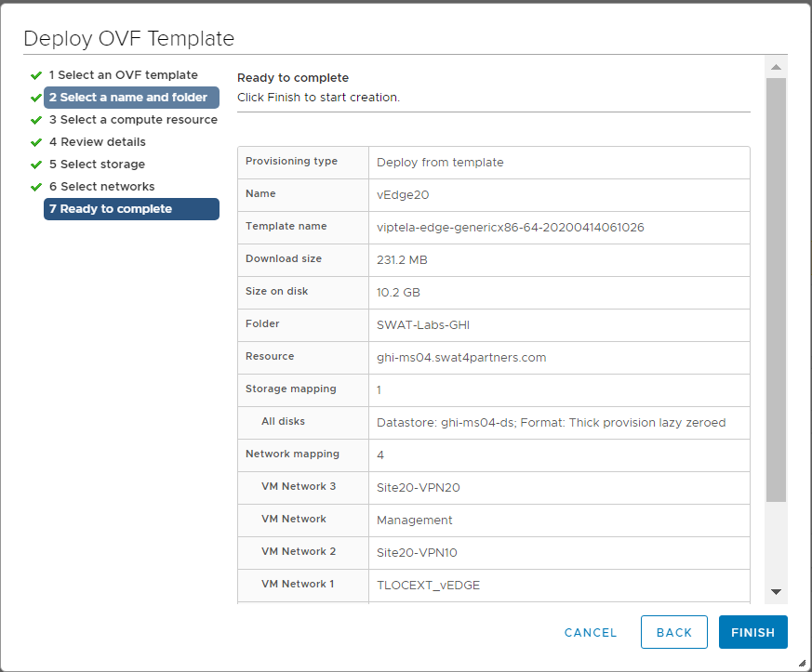Click the Finish button to start deployment
This screenshot has height=672, width=812.
pos(752,632)
